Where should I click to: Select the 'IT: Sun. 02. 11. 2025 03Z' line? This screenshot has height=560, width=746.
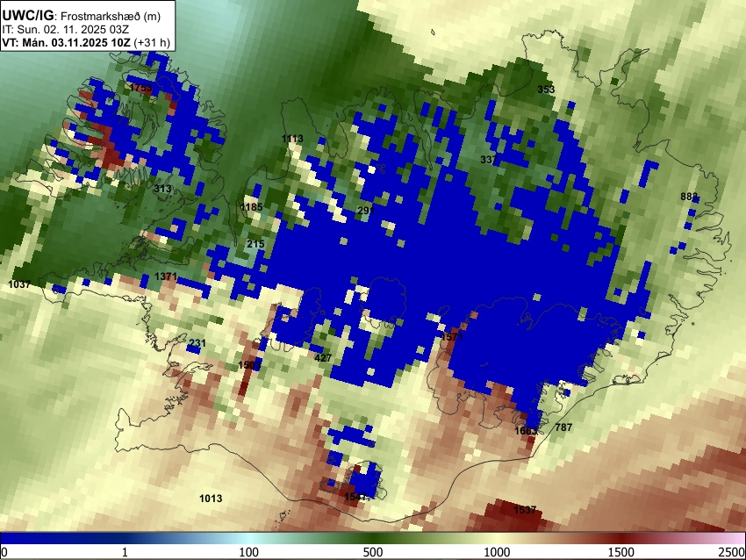pyautogui.click(x=66, y=30)
